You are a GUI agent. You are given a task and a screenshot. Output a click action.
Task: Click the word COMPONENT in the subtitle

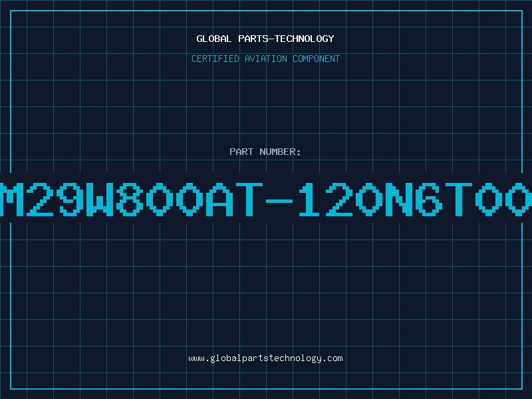pyautogui.click(x=317, y=59)
